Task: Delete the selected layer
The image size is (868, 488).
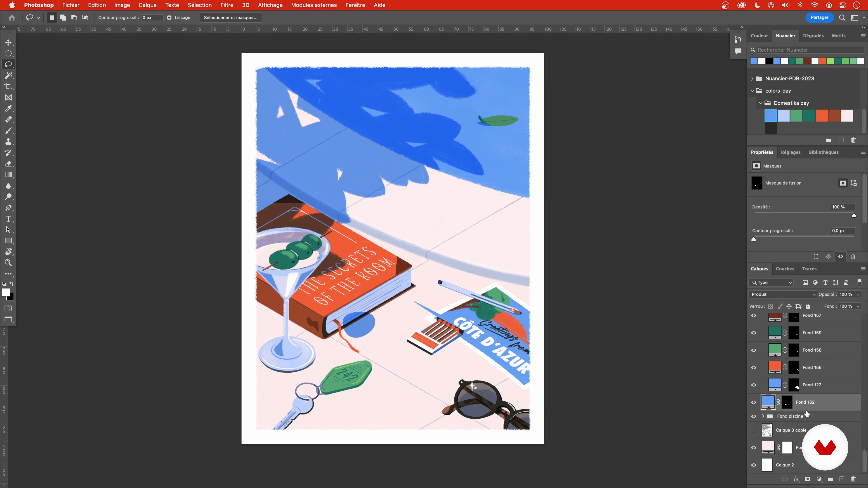Action: click(x=853, y=479)
